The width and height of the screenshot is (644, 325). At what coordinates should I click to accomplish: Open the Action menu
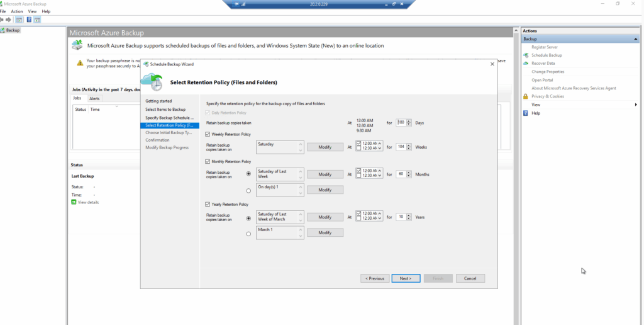click(17, 11)
